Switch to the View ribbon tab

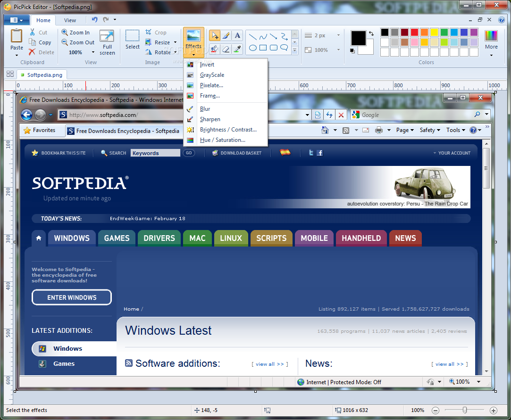pos(70,20)
